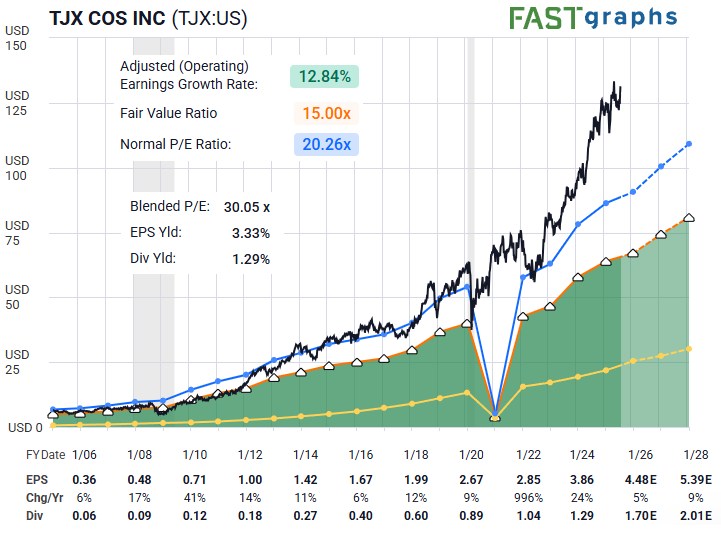Click the TJX COS INC chart title
This screenshot has width=721, height=536.
coord(148,19)
